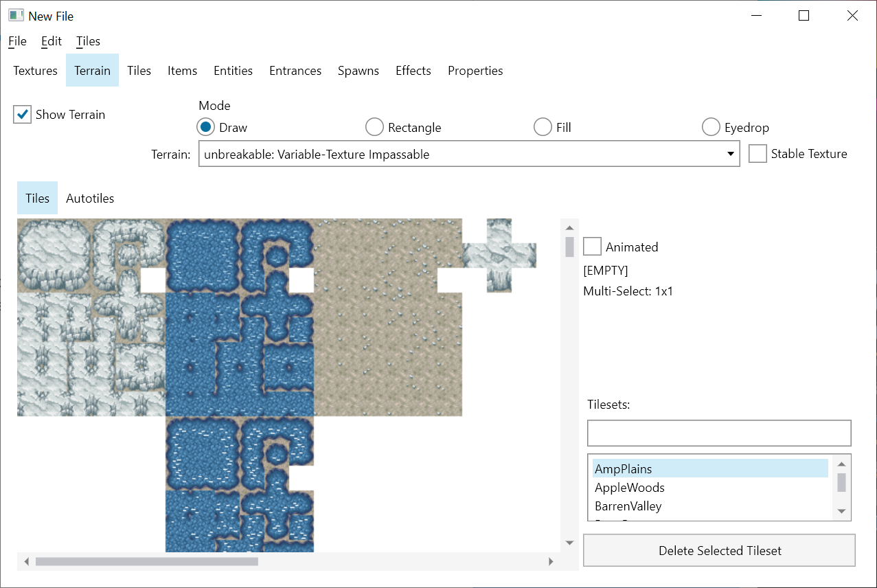The height and width of the screenshot is (588, 877).
Task: Open the Autotiles sub-tab
Action: (x=90, y=198)
